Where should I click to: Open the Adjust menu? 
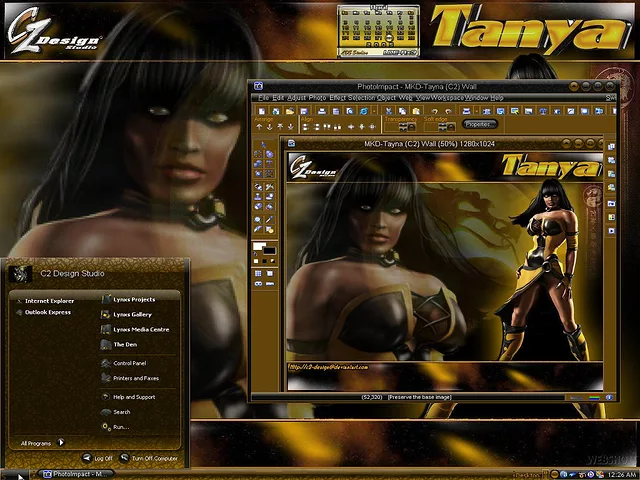296,98
